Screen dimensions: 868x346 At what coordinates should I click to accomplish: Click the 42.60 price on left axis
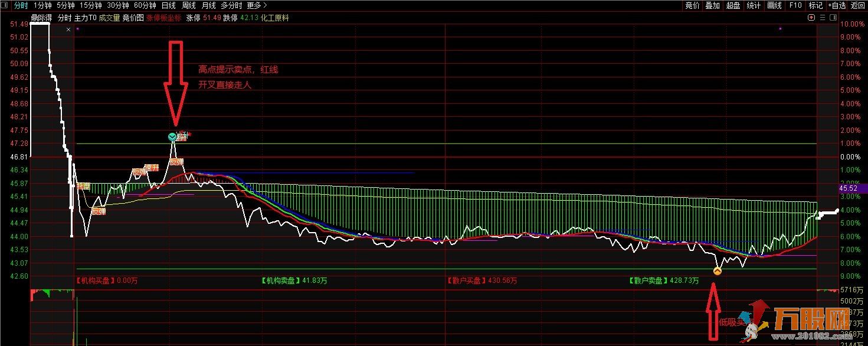[19, 276]
